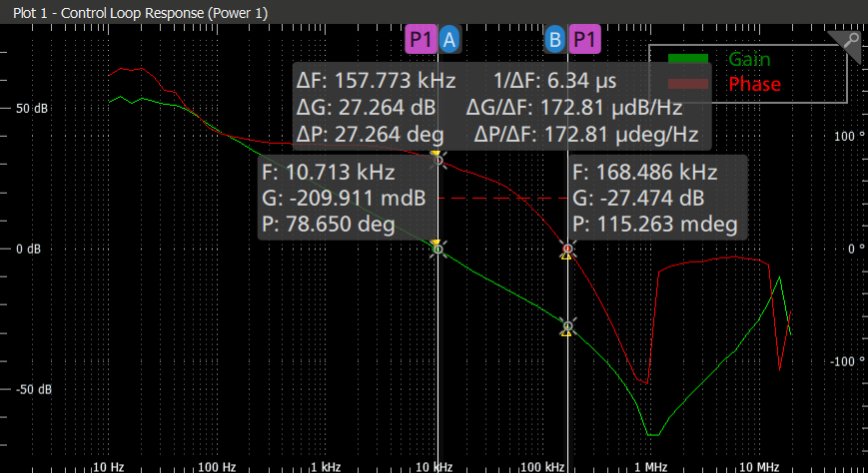Select the blue cursor A badge

coord(449,40)
